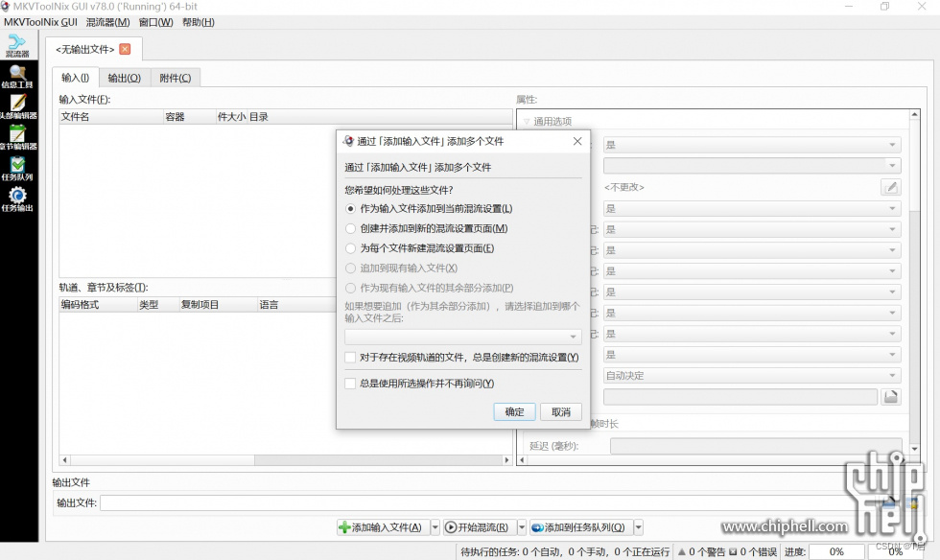The height and width of the screenshot is (560, 940).
Task: Click the edit pencil icon beside <不更改>
Action: [891, 187]
